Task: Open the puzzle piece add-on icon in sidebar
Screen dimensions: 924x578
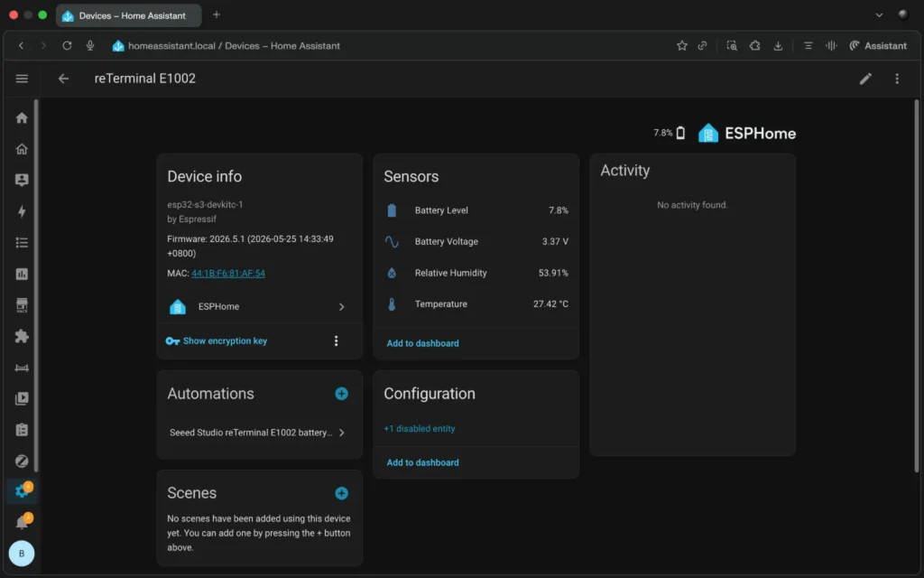Action: tap(22, 336)
